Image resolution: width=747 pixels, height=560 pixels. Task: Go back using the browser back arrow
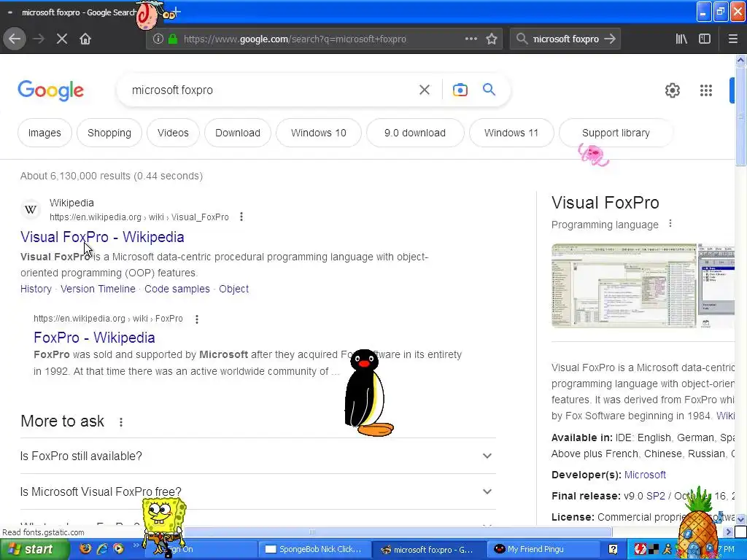15,39
